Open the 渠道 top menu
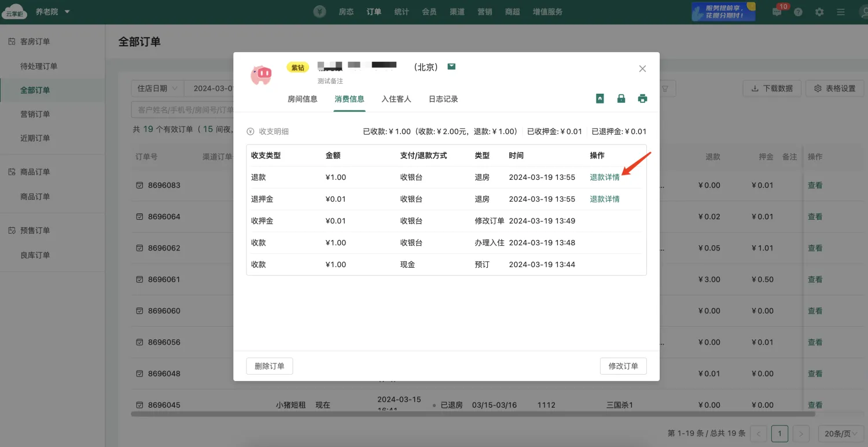Viewport: 868px width, 447px height. [457, 12]
